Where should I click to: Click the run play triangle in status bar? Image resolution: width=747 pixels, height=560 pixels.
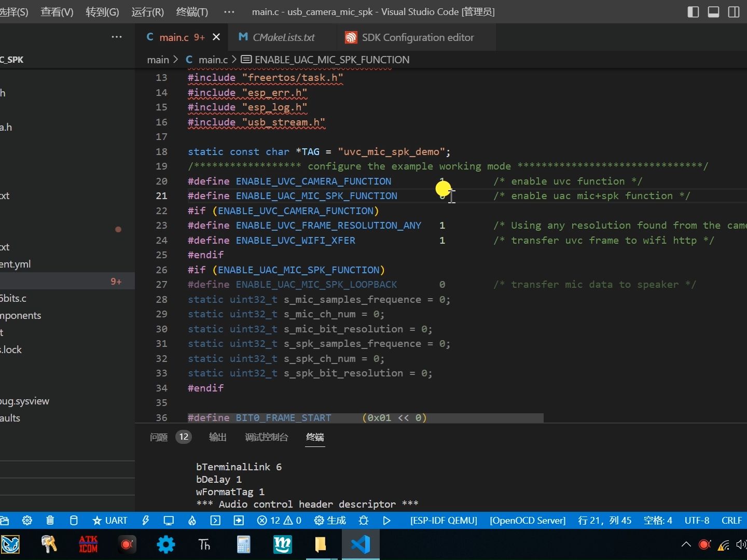pos(386,520)
